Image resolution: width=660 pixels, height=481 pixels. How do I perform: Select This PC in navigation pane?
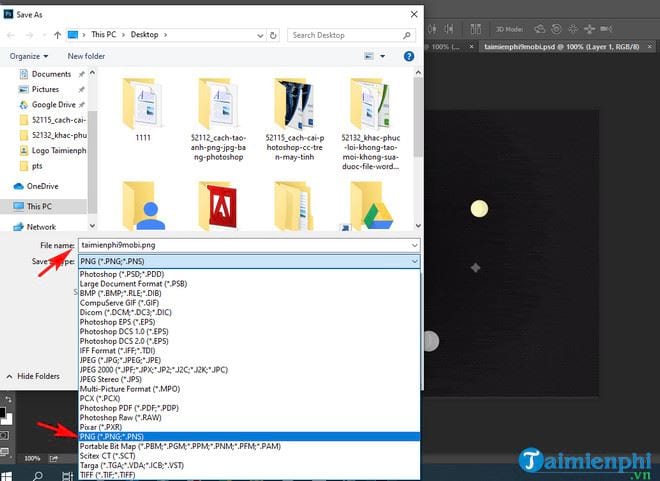(x=39, y=206)
